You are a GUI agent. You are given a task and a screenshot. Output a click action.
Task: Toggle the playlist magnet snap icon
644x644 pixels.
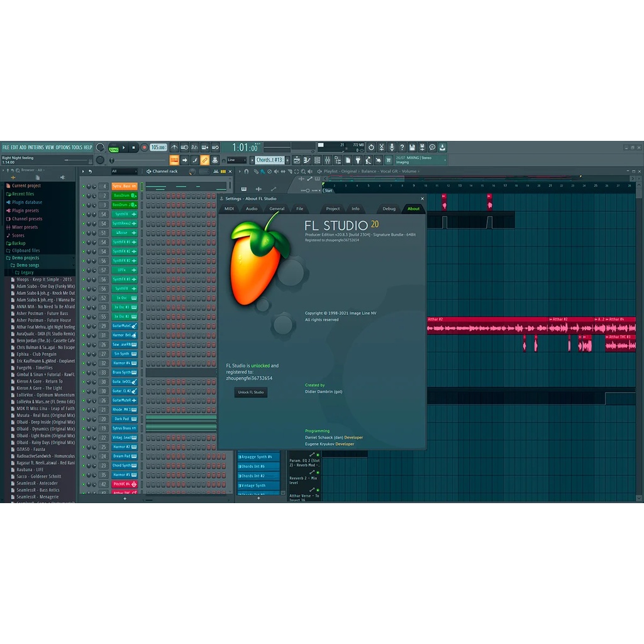[x=247, y=171]
